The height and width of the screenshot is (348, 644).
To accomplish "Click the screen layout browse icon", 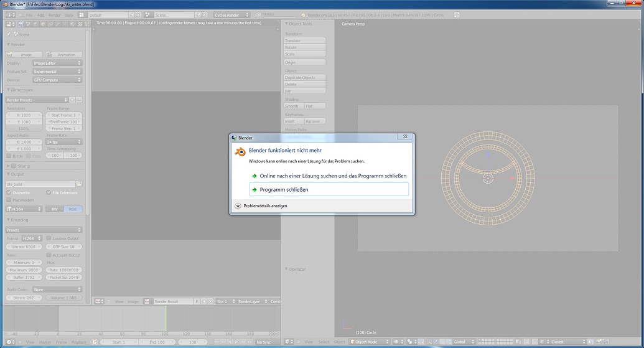I will pos(82,15).
